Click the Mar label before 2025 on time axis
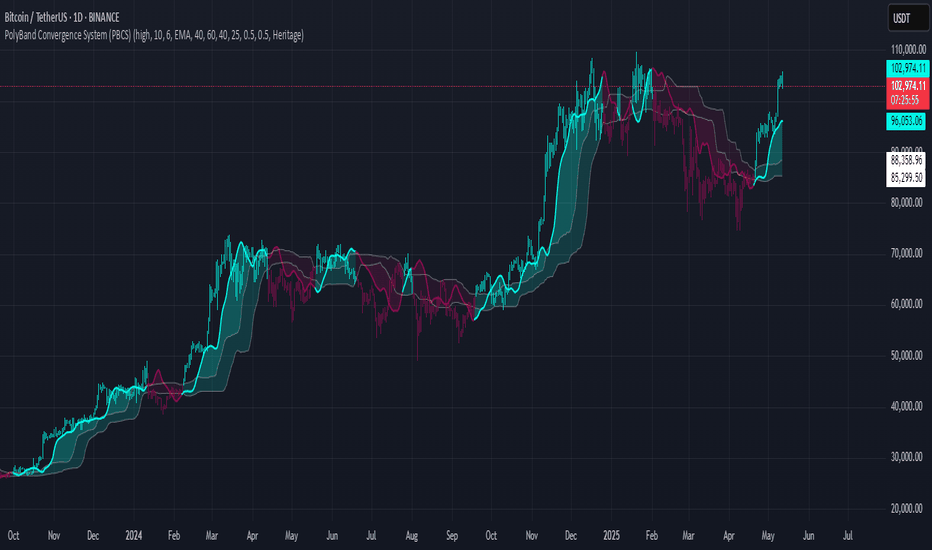This screenshot has width=932, height=550. pyautogui.click(x=212, y=536)
